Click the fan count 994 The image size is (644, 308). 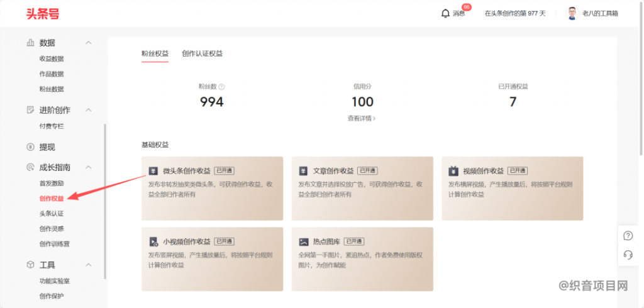[212, 102]
